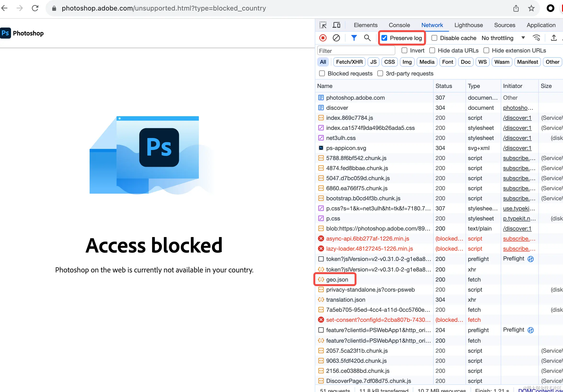
Task: Select the geo.json request row
Action: coord(337,280)
